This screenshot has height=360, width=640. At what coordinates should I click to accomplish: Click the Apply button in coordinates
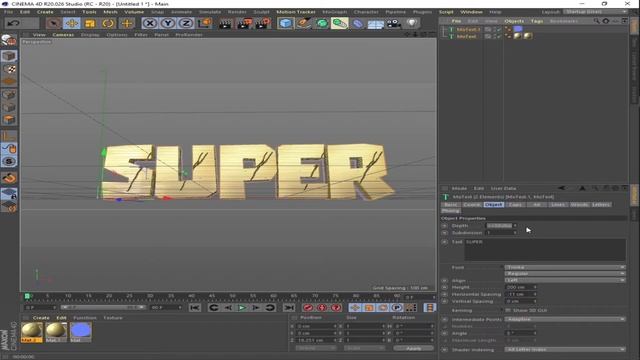(x=413, y=348)
